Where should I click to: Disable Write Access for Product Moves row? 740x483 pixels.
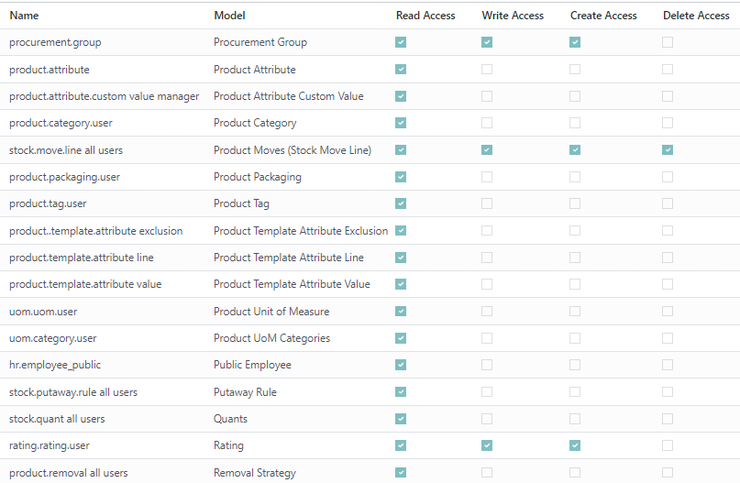(x=487, y=150)
